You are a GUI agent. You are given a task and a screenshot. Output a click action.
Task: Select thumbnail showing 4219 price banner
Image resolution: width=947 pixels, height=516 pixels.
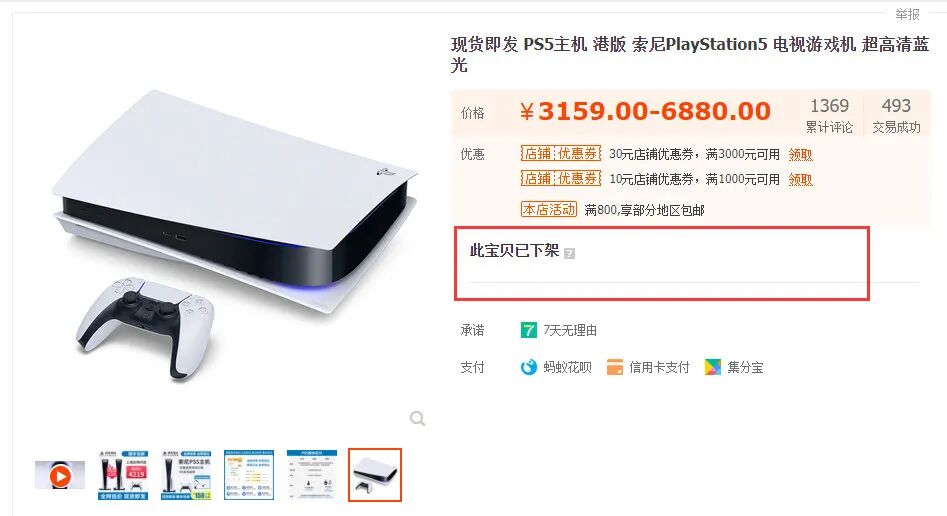pyautogui.click(x=123, y=475)
